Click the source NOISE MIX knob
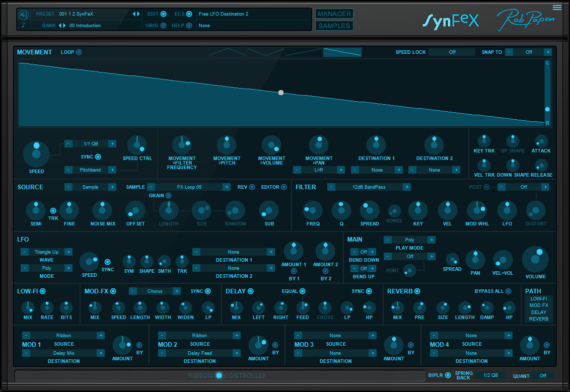Screen dimensions: 570x392 [x=103, y=210]
